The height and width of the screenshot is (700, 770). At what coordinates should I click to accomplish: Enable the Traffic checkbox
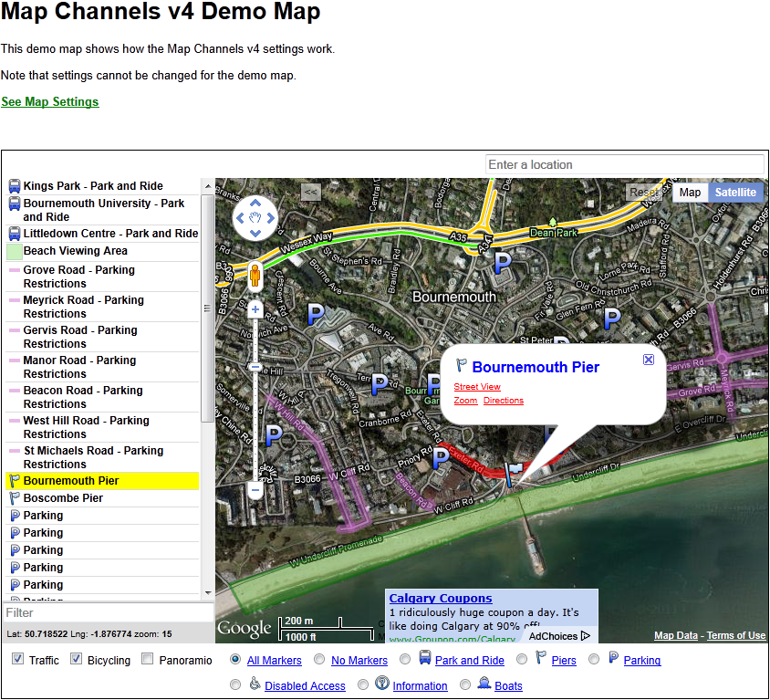point(16,659)
